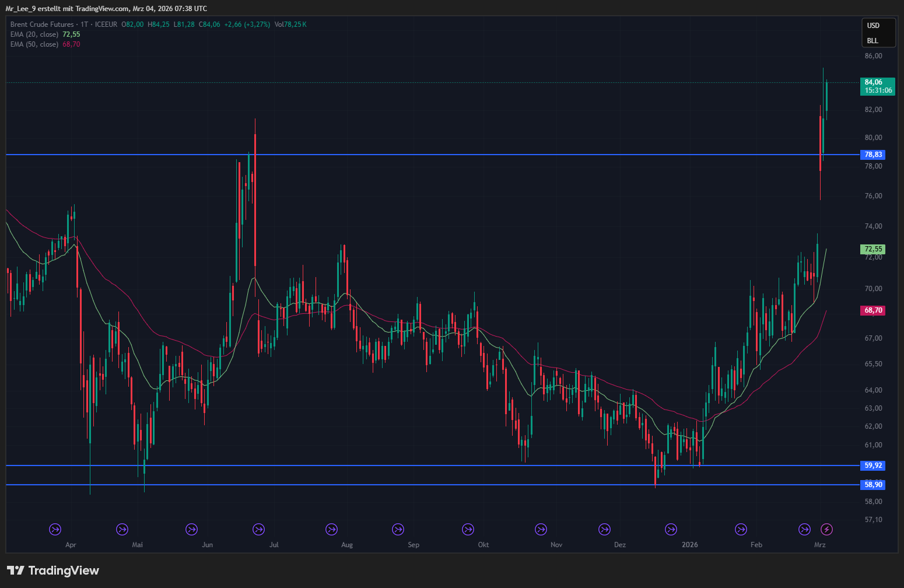
Task: Click the green 72,55 EMA 20 price tag
Action: [x=873, y=249]
